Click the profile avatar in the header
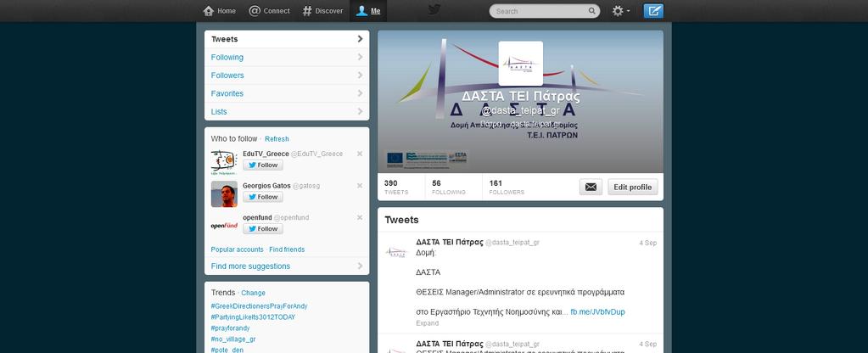Image resolution: width=868 pixels, height=353 pixels. [x=520, y=64]
